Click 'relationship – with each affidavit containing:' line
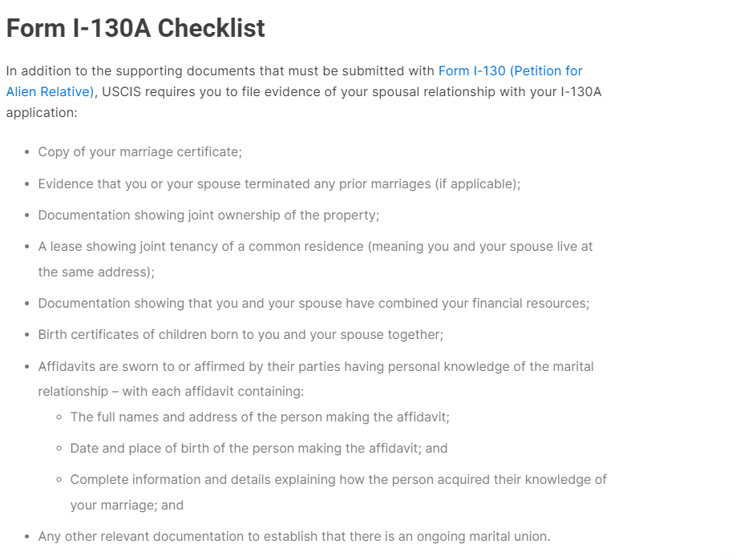 (171, 392)
